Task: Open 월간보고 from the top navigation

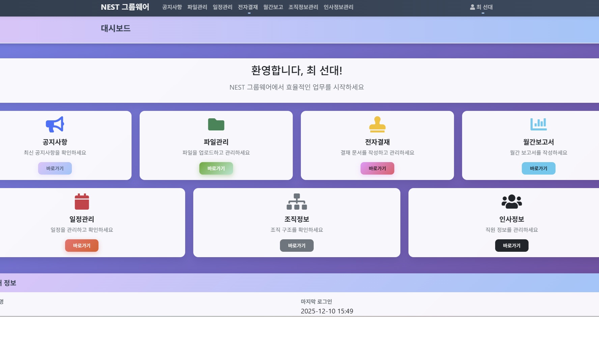Action: pyautogui.click(x=273, y=7)
